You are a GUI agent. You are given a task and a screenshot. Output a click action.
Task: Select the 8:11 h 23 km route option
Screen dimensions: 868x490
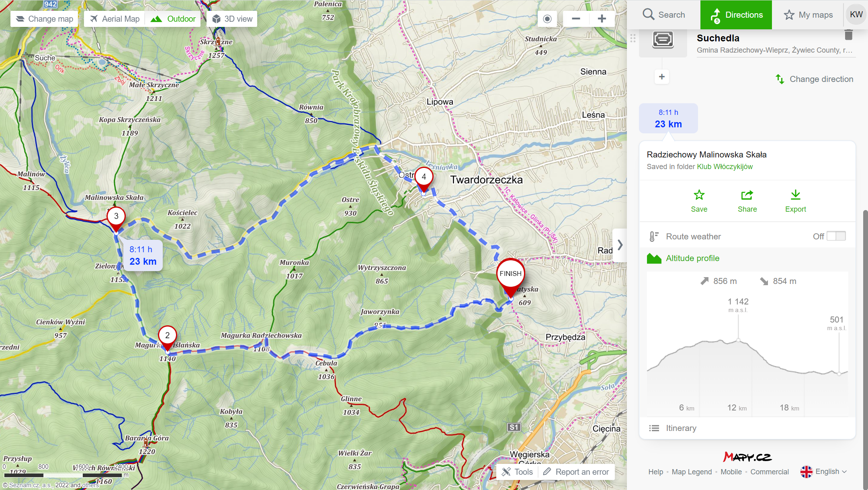(x=668, y=118)
